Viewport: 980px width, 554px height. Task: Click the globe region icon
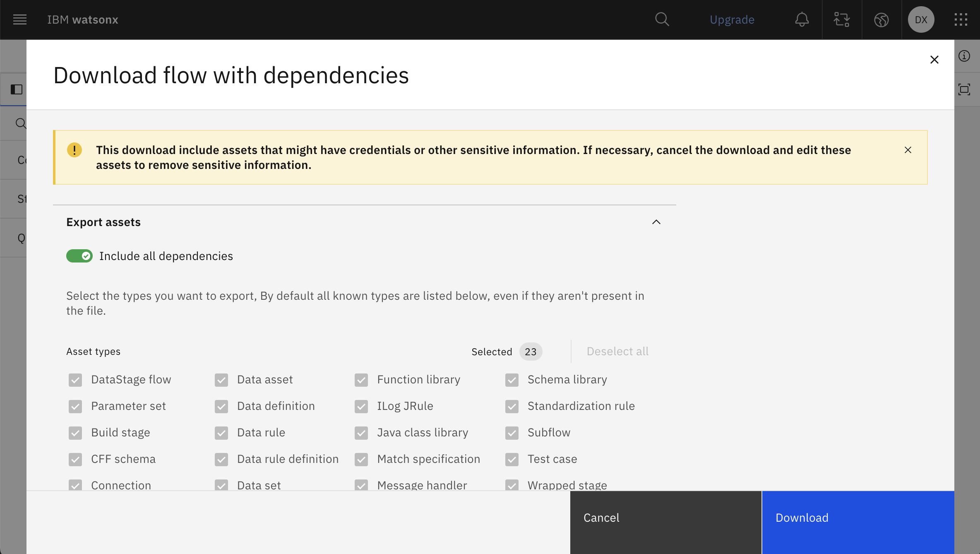881,19
